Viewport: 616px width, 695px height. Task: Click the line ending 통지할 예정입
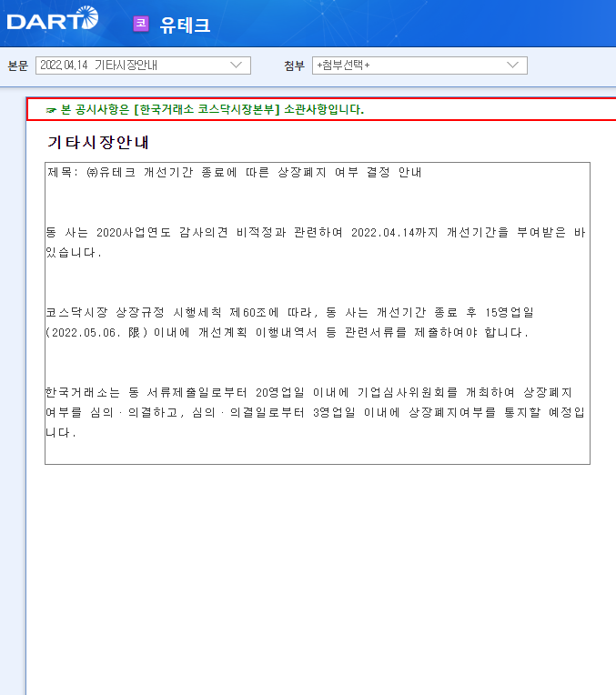tap(316, 413)
